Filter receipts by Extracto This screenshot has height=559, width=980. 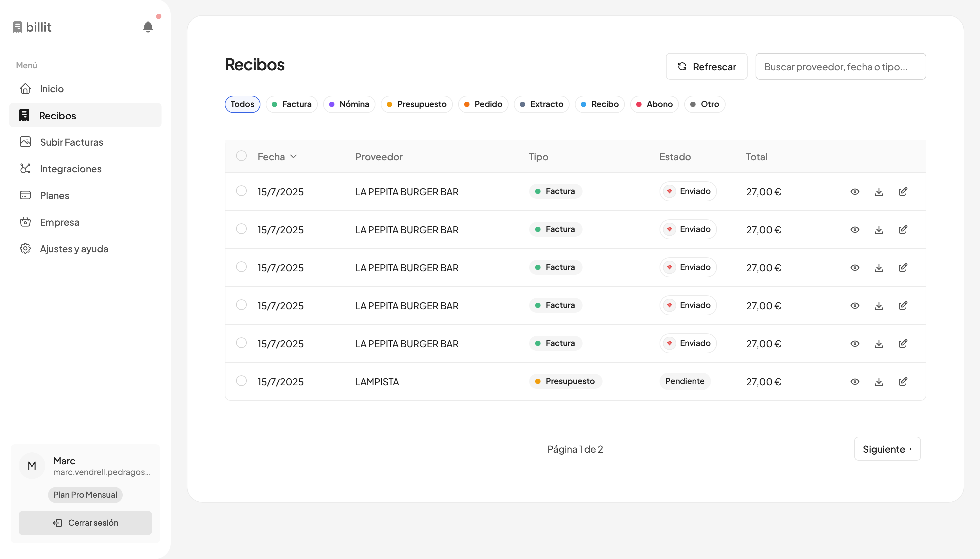pos(542,104)
